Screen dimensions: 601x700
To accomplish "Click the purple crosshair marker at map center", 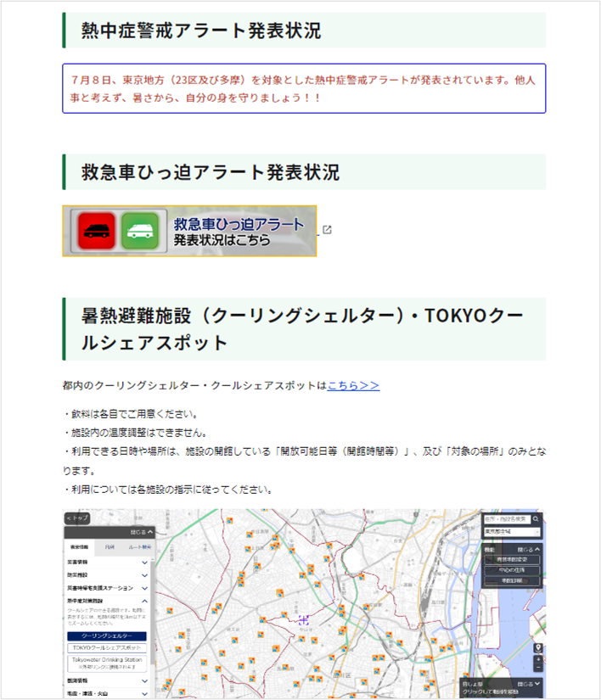I will point(304,619).
